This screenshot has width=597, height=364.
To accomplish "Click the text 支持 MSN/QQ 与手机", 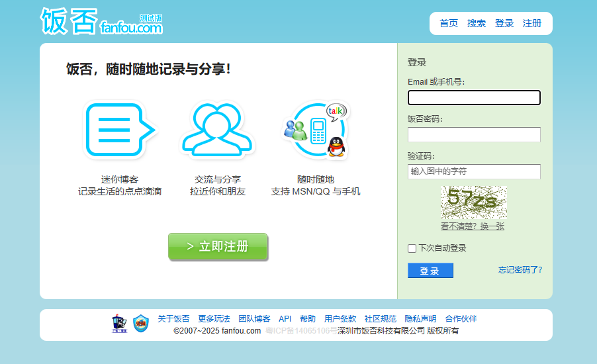I will (316, 191).
